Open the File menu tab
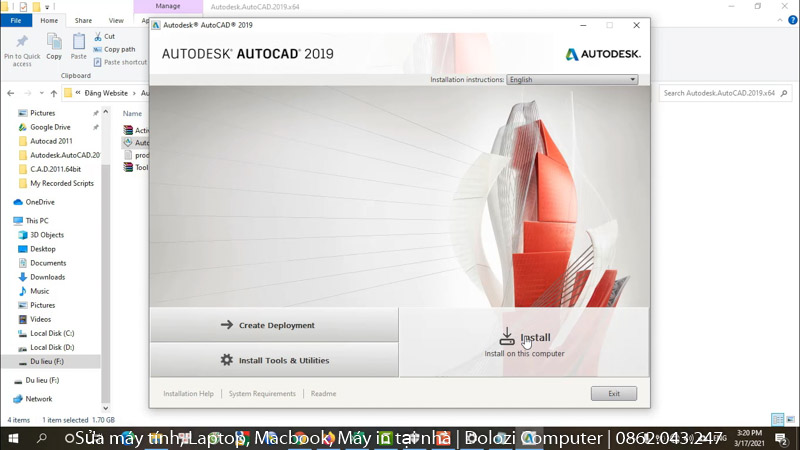Screen dimensions: 800x450 [x=16, y=20]
